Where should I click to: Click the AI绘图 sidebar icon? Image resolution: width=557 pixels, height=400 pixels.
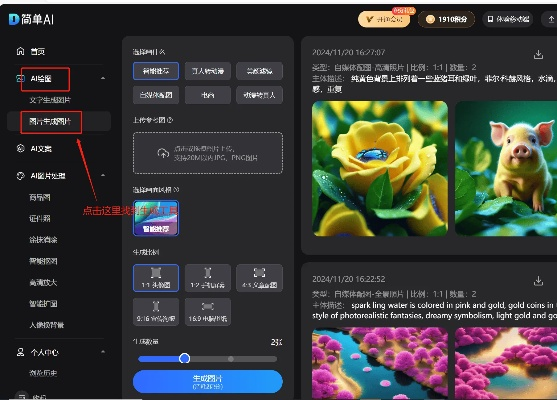(x=21, y=79)
